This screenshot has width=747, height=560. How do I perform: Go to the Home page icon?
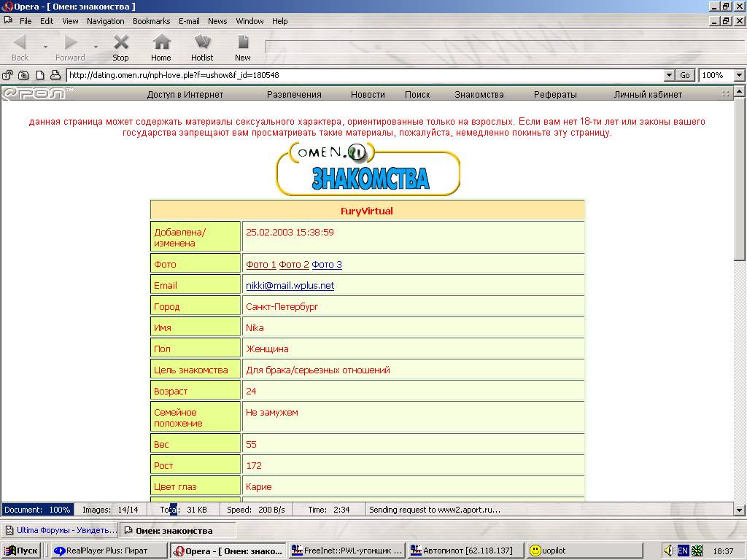click(161, 47)
